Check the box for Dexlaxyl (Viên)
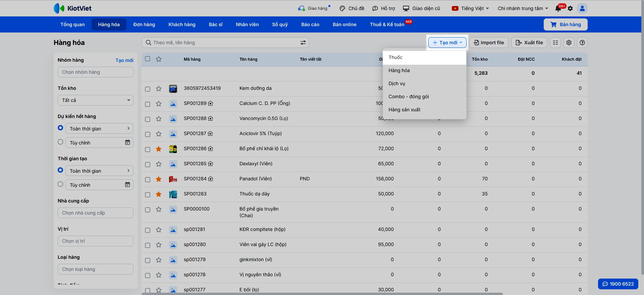644x295 pixels. 148,164
